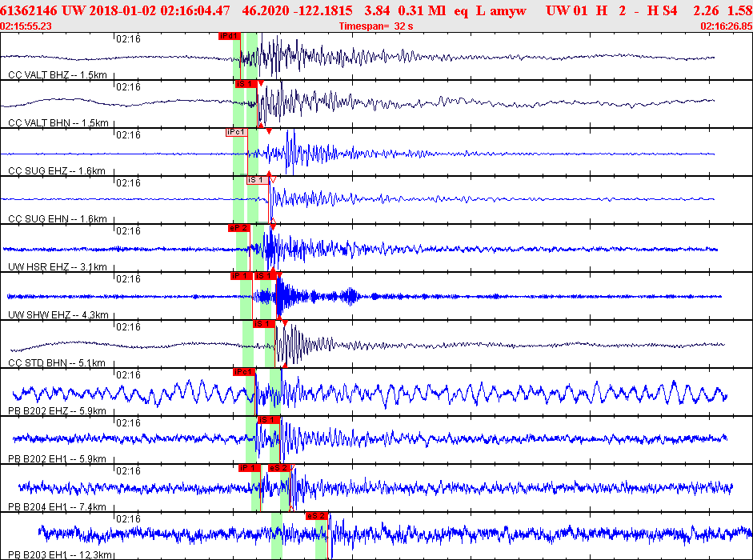Select the iP 1 pick flag on B204 EH1

(x=249, y=468)
